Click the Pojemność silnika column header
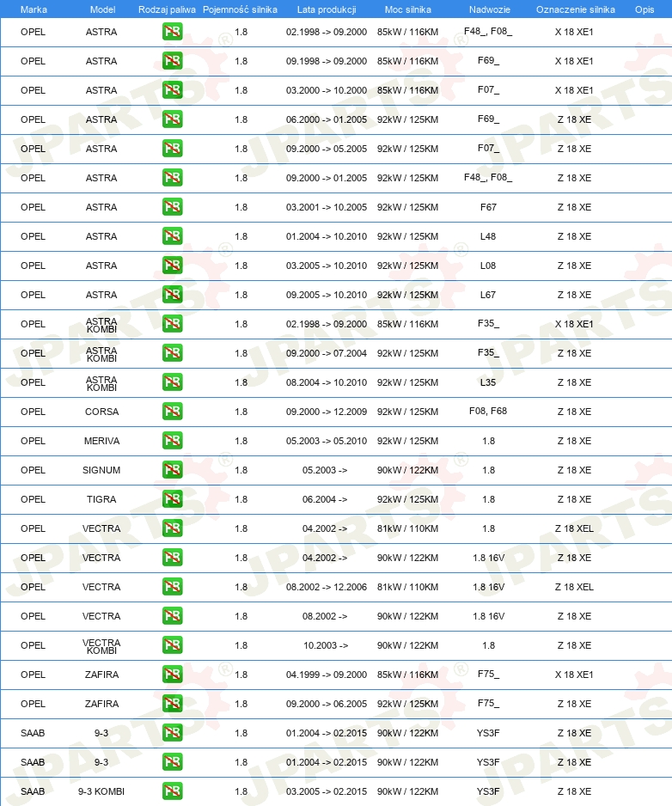This screenshot has width=672, height=806. click(240, 9)
